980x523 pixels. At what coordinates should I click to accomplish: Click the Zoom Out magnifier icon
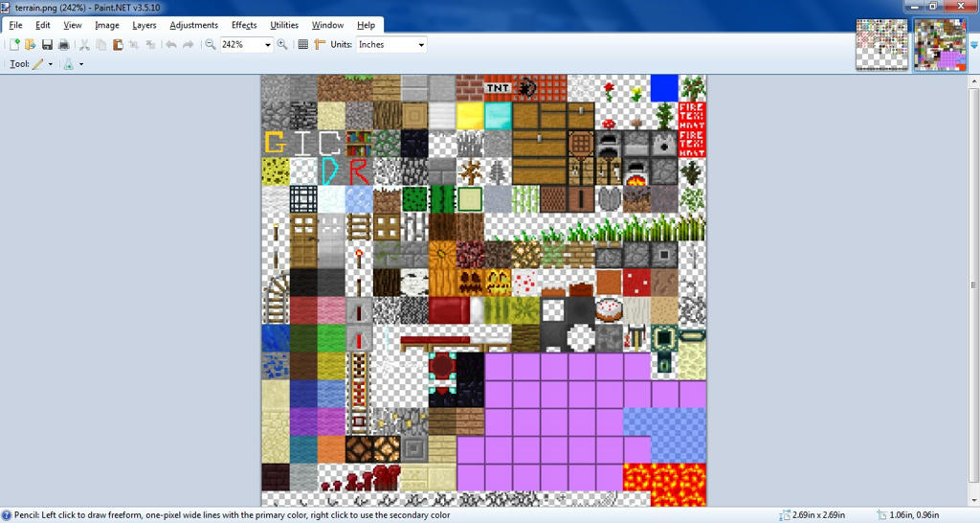[x=211, y=45]
